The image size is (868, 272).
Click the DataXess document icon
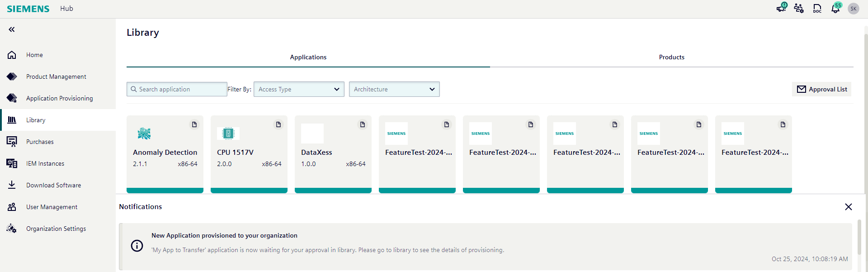point(363,124)
